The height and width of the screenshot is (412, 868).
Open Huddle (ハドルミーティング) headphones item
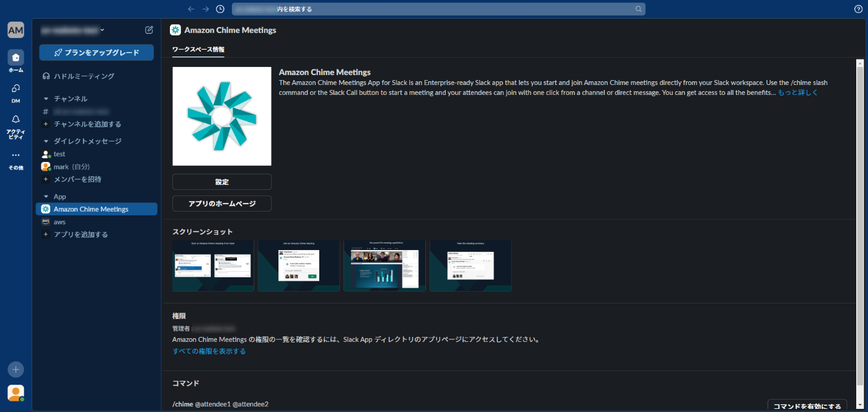(96, 76)
